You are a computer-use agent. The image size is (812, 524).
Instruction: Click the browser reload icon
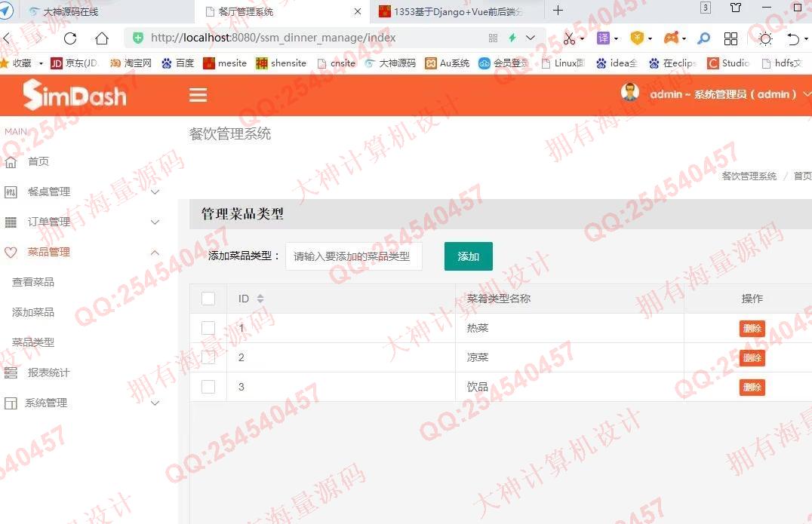(x=70, y=38)
